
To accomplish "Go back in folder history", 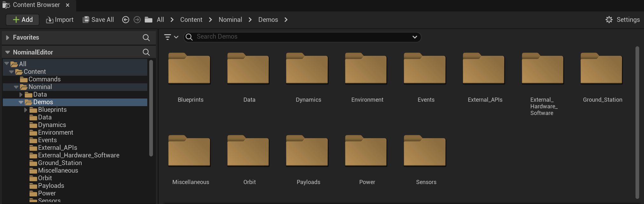I will point(126,20).
